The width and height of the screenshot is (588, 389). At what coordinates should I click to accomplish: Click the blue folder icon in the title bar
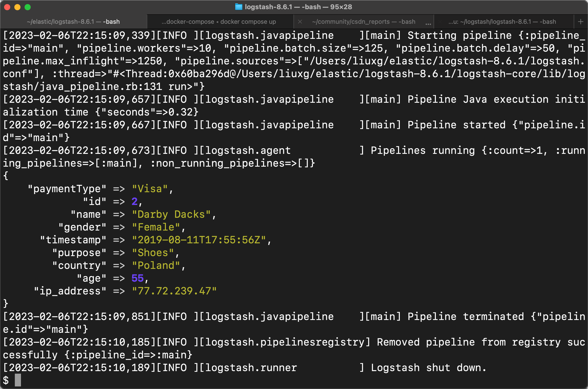238,7
